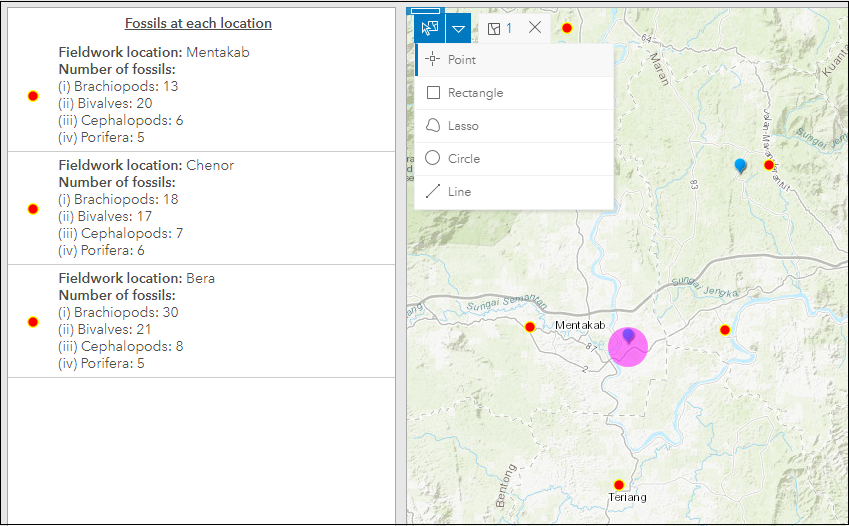
Task: Click the Rectangle shape icon
Action: click(433, 93)
